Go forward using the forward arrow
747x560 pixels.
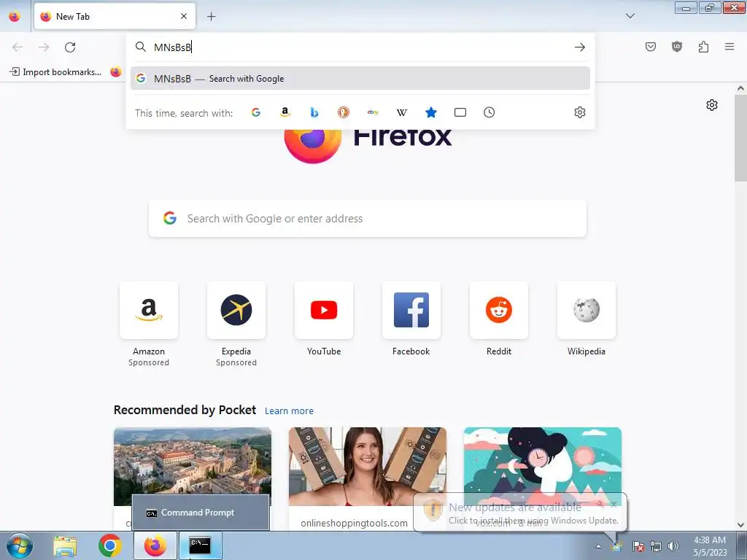point(44,47)
